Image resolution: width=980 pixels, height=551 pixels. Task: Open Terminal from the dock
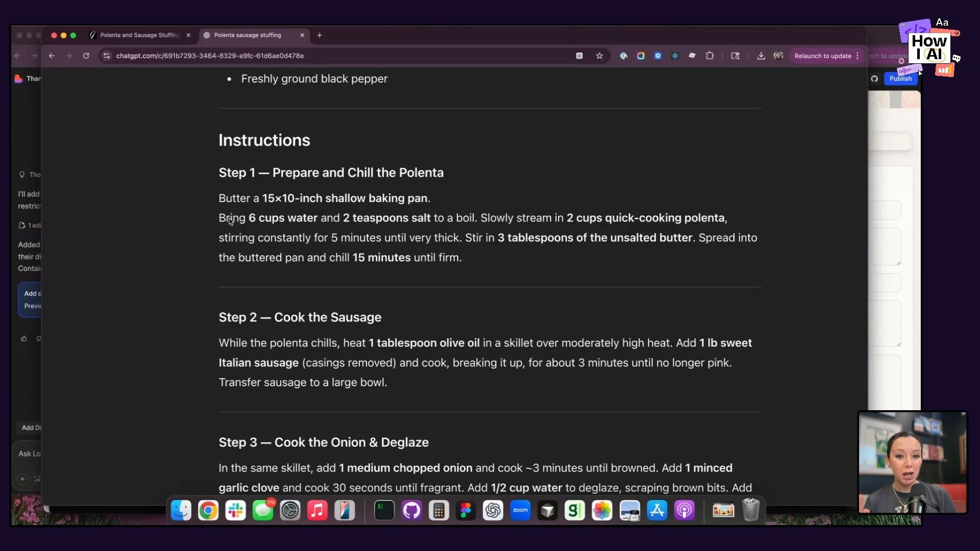(384, 510)
